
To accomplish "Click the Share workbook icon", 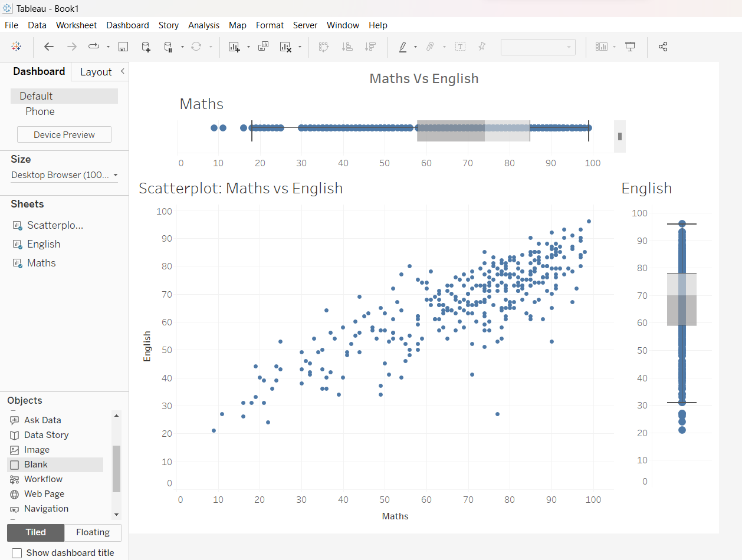I will (x=662, y=47).
